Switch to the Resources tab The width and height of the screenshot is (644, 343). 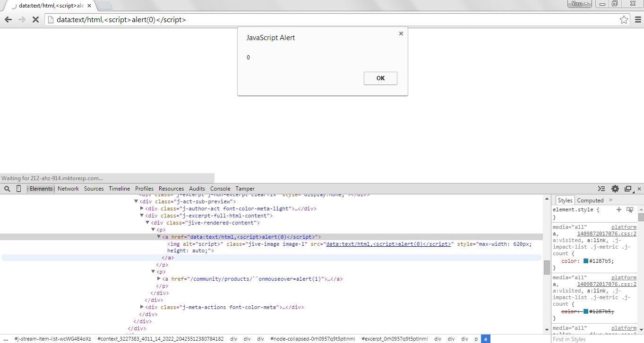(171, 189)
